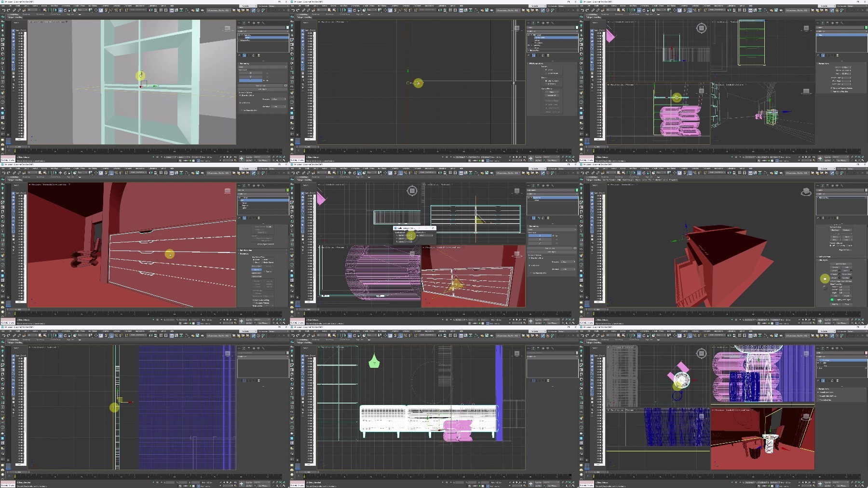Top-left screenshot: click the Redo arrow icon
The height and width of the screenshot is (488, 868).
pyautogui.click(x=9, y=10)
